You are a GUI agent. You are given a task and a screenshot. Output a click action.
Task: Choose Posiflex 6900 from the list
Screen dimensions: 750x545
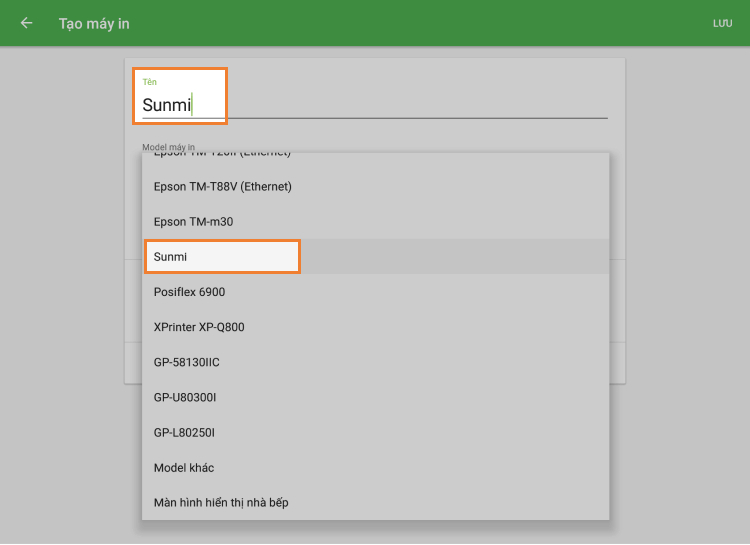pyautogui.click(x=189, y=292)
